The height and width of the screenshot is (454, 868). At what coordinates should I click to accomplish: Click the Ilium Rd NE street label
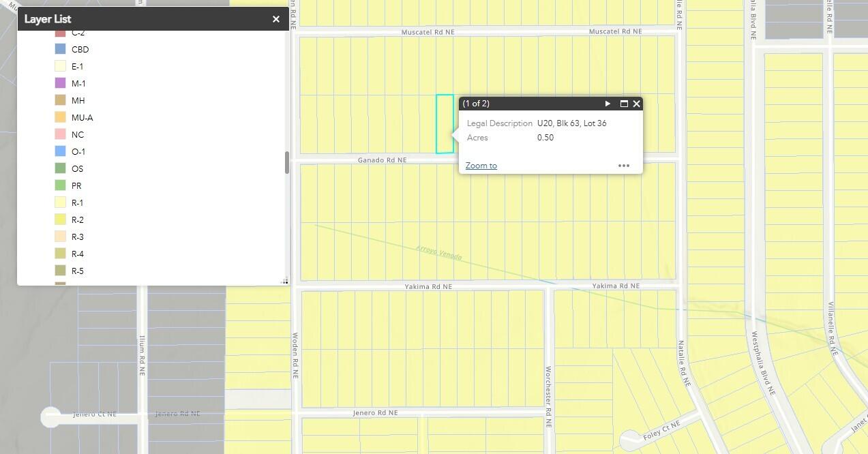(x=142, y=356)
